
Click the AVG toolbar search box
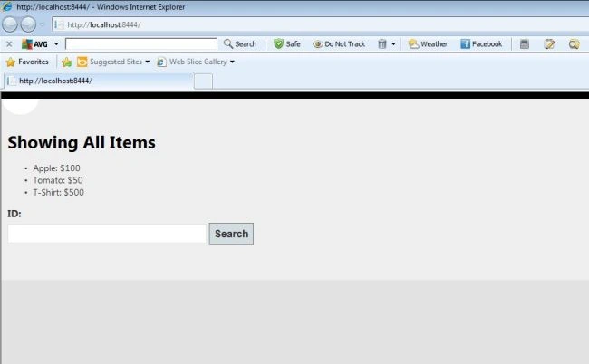pyautogui.click(x=141, y=43)
